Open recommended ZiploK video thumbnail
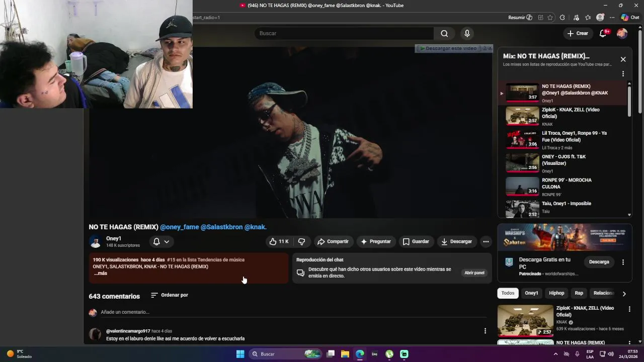Image resolution: width=644 pixels, height=362 pixels. [525, 320]
